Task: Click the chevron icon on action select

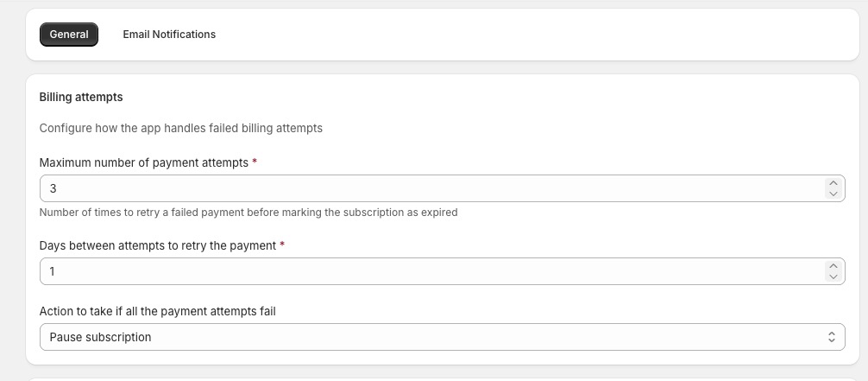Action: click(x=832, y=337)
